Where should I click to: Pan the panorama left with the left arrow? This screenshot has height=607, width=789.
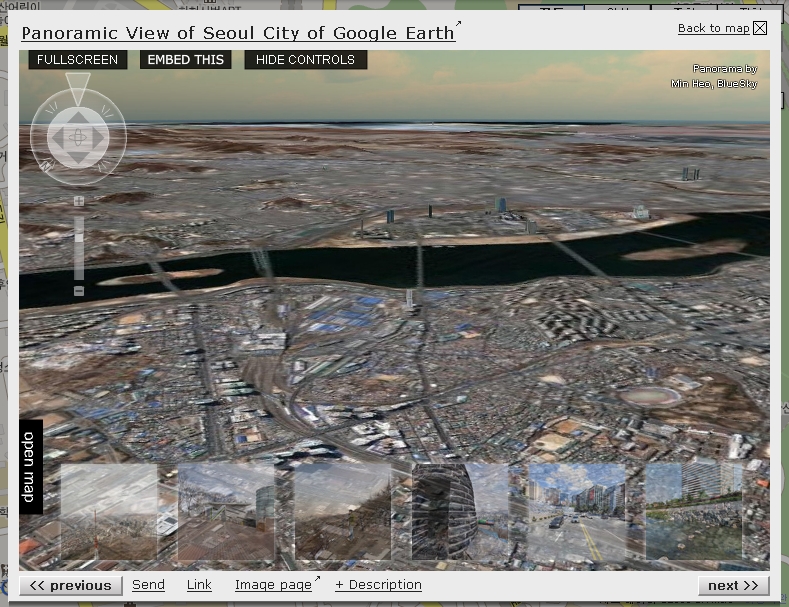click(x=58, y=138)
